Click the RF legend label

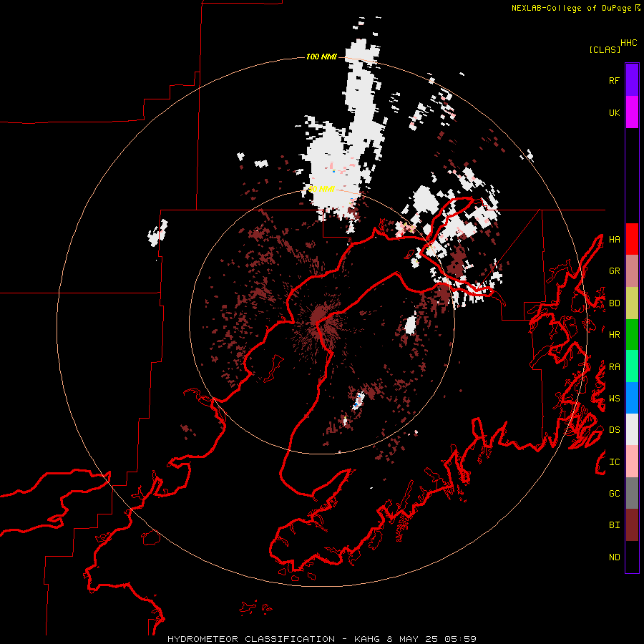[615, 80]
